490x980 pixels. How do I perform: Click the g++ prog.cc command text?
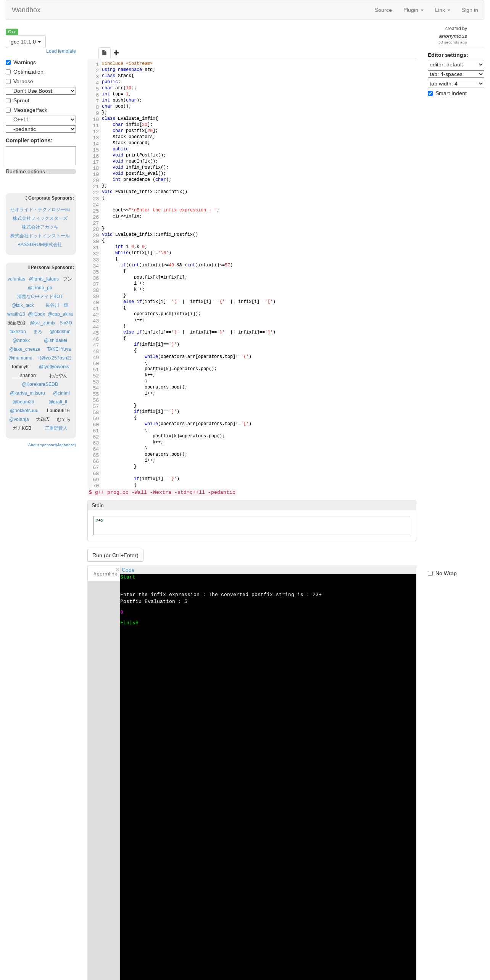click(x=162, y=492)
